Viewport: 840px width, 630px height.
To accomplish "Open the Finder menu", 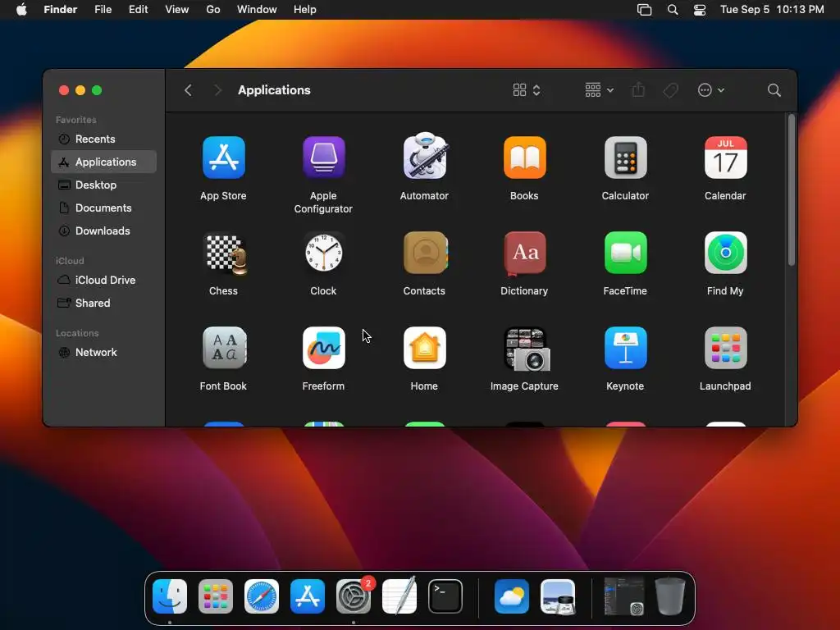I will click(61, 10).
